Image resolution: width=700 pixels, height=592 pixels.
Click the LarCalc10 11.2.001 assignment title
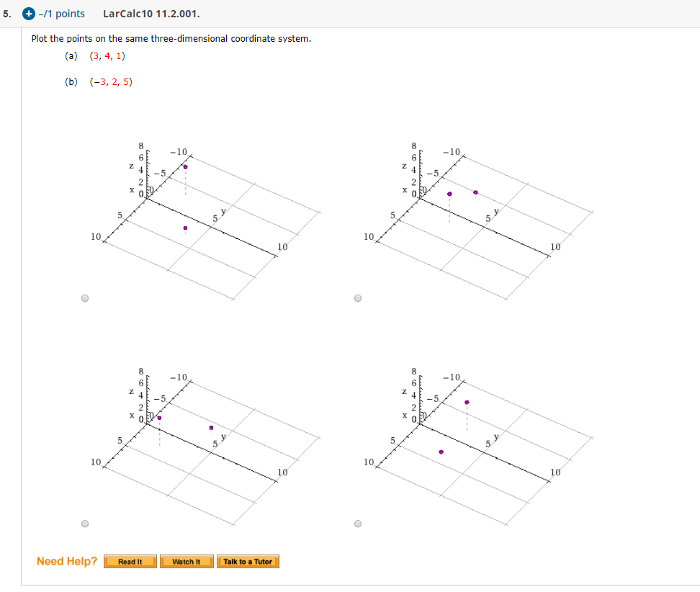coord(151,13)
